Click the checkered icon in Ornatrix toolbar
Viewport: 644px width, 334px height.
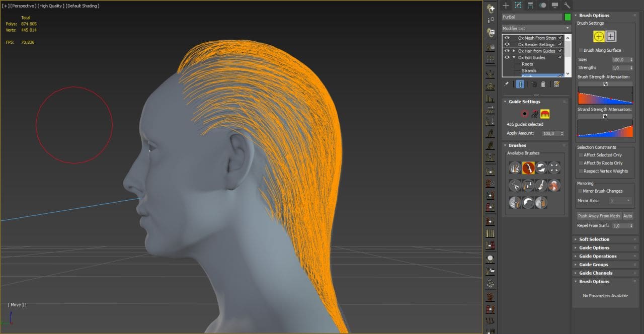tap(490, 284)
